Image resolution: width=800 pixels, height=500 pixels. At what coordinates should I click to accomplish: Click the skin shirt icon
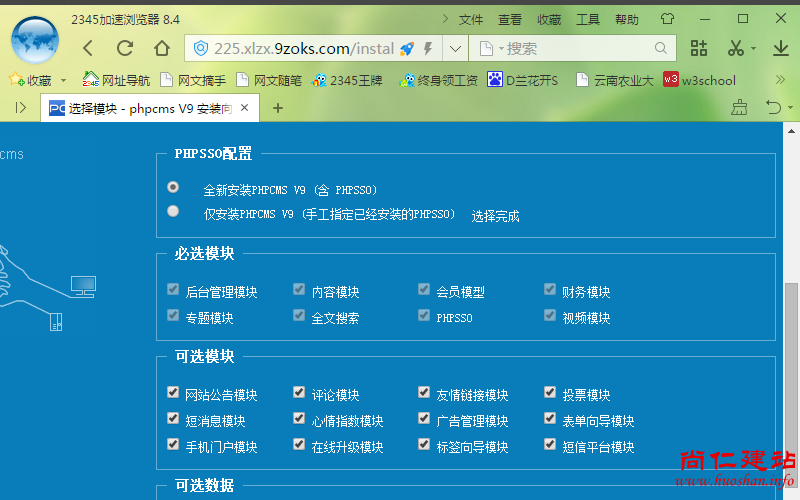668,19
